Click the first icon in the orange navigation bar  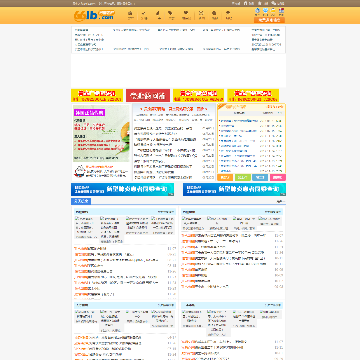130,15
